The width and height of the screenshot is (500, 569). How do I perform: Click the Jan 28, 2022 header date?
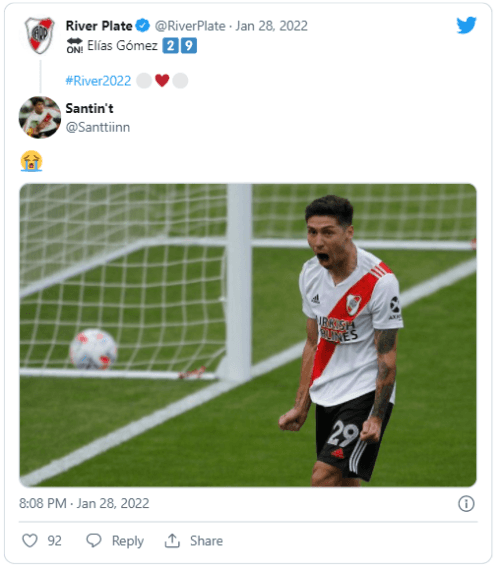click(x=271, y=26)
